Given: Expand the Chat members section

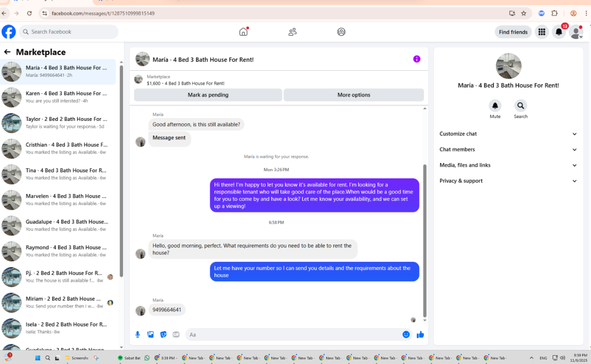Looking at the screenshot, I should (508, 149).
